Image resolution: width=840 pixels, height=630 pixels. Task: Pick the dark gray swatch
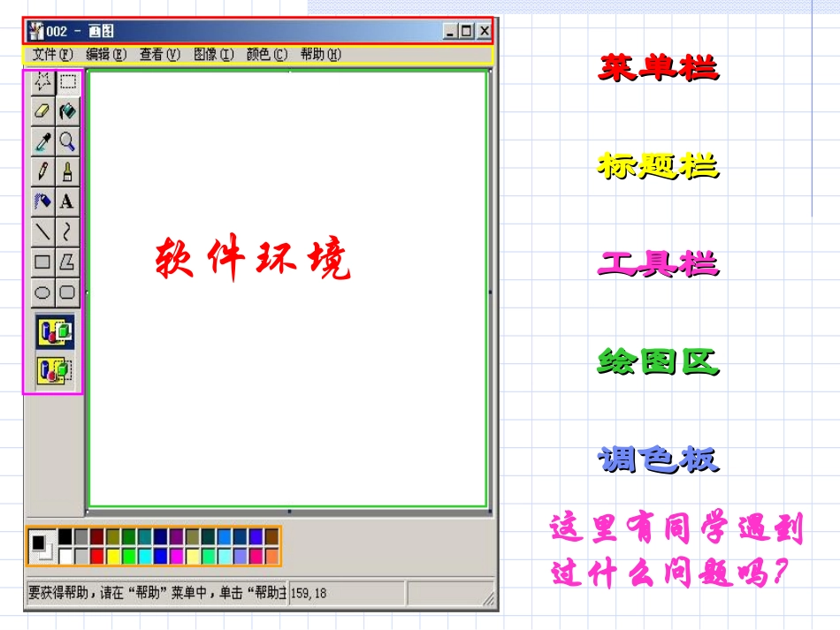click(x=81, y=537)
